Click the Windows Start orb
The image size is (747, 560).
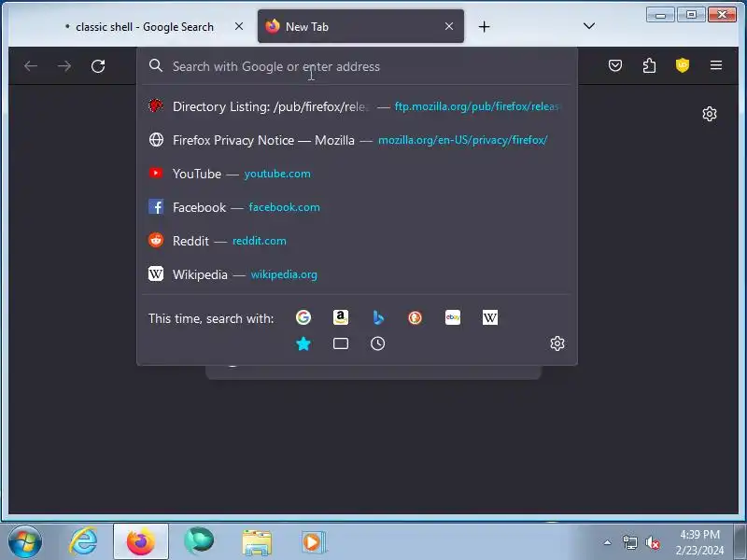click(x=25, y=541)
